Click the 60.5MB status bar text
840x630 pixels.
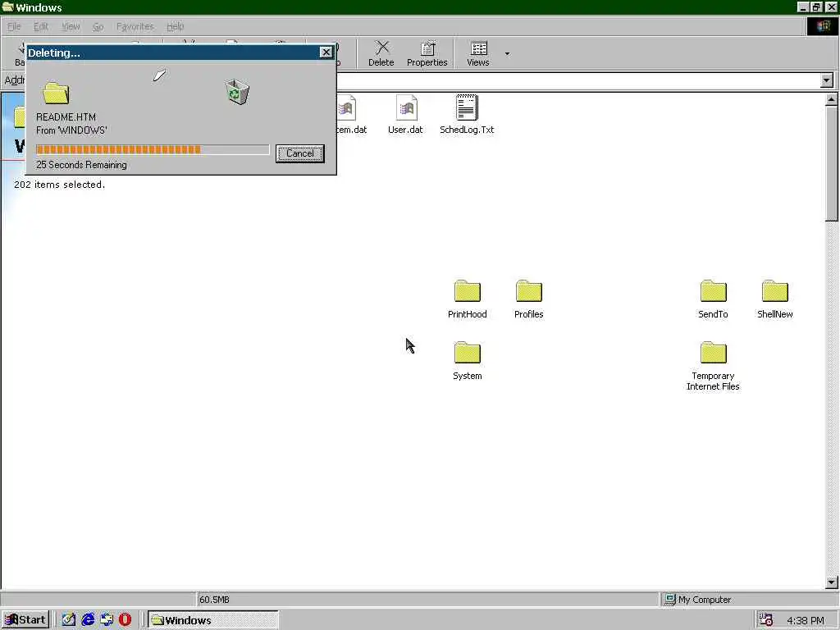[x=214, y=600]
